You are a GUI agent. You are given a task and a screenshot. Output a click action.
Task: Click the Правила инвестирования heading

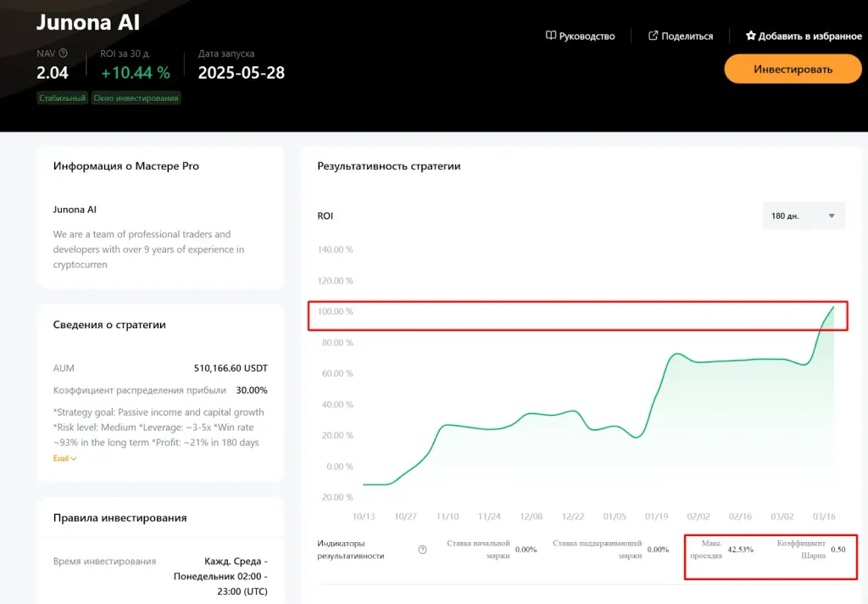120,517
